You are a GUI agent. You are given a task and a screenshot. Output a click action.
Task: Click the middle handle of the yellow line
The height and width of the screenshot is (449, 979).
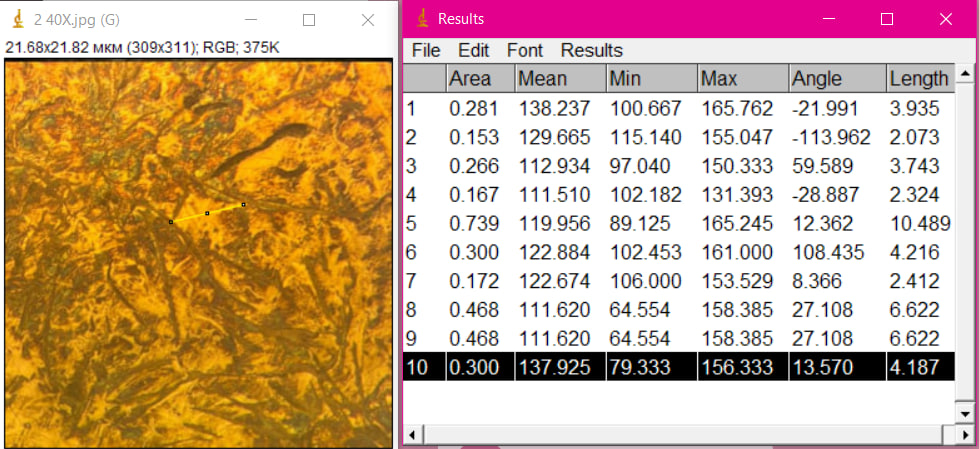[x=207, y=213]
